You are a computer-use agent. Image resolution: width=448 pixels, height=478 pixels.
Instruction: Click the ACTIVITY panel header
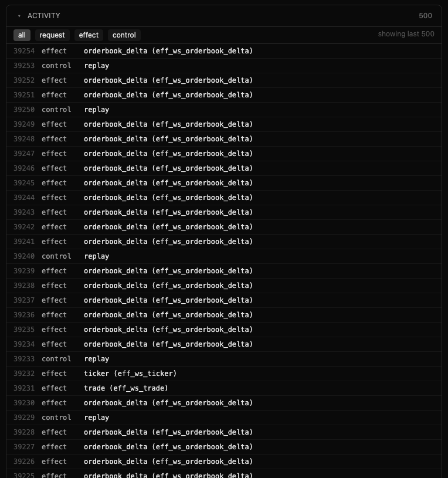pos(224,16)
